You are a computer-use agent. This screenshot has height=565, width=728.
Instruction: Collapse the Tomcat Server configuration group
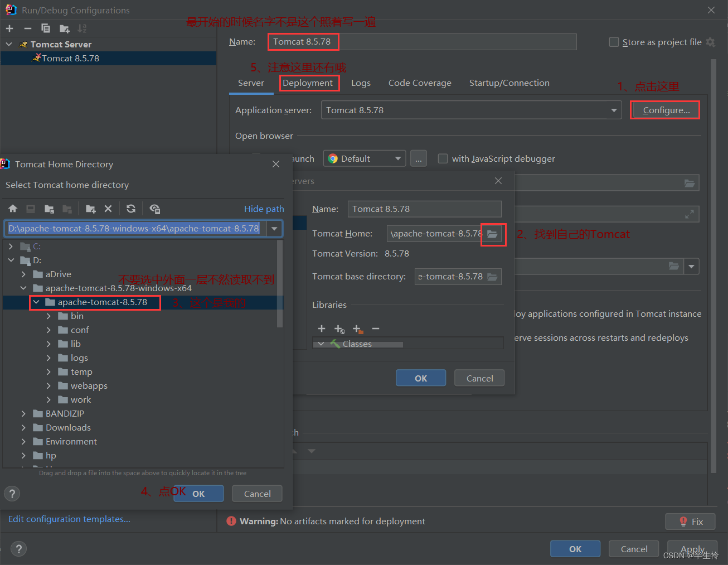pyautogui.click(x=9, y=44)
